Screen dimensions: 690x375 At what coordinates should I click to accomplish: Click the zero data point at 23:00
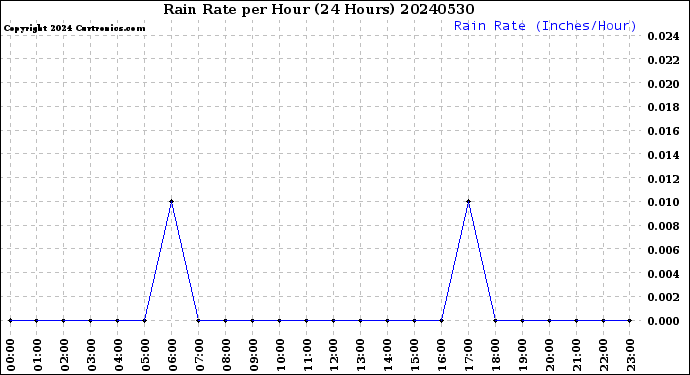click(x=630, y=320)
